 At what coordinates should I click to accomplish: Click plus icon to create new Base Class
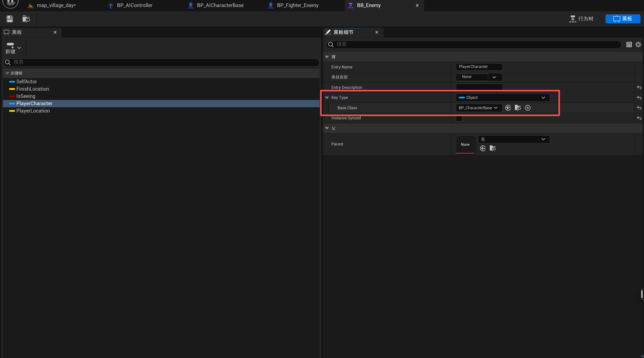point(528,108)
